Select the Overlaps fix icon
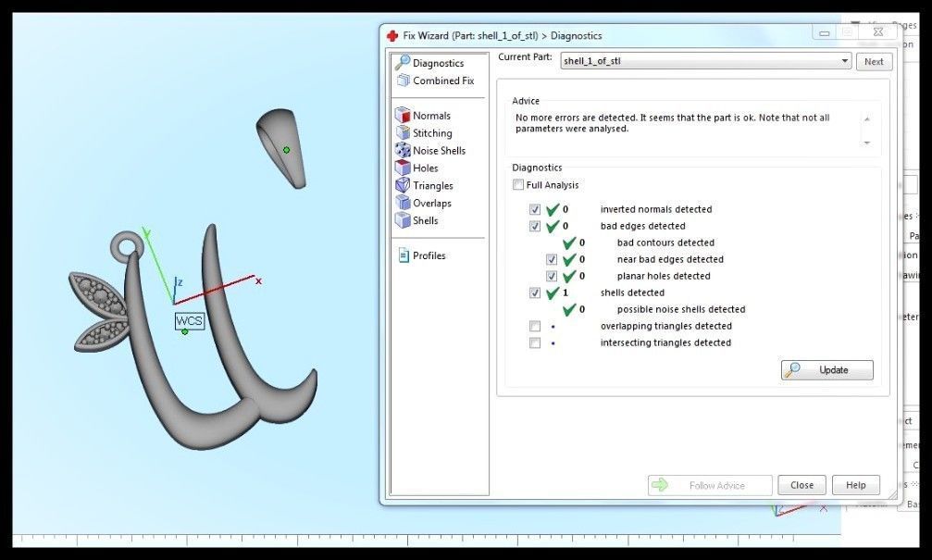 tap(403, 203)
